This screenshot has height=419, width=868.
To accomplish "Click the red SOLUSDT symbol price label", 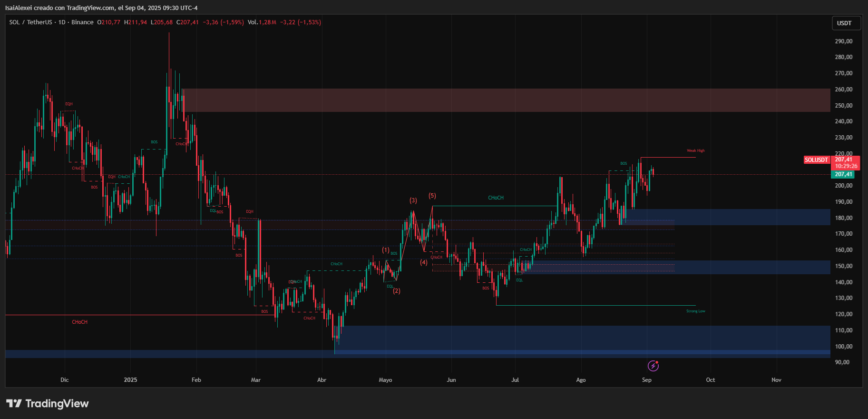I will pyautogui.click(x=816, y=160).
